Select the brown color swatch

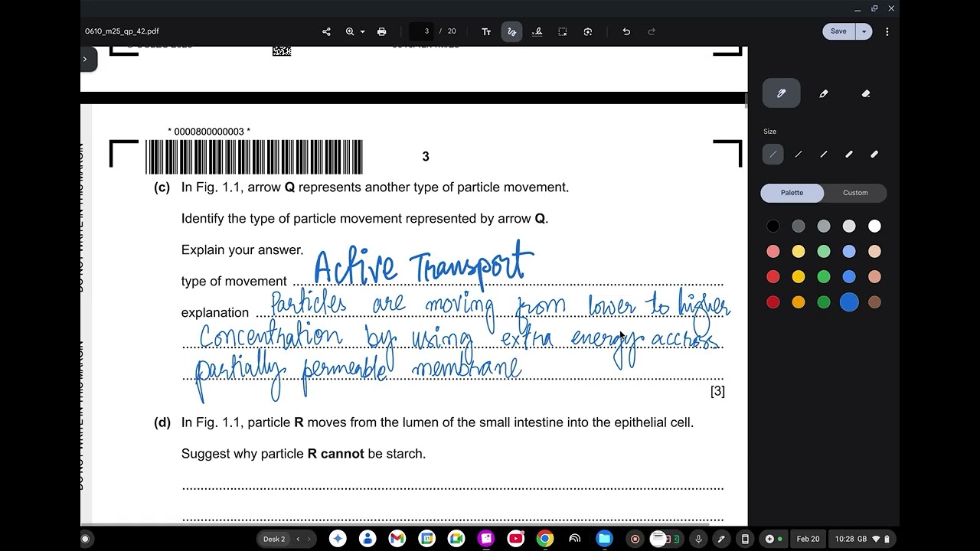(874, 302)
